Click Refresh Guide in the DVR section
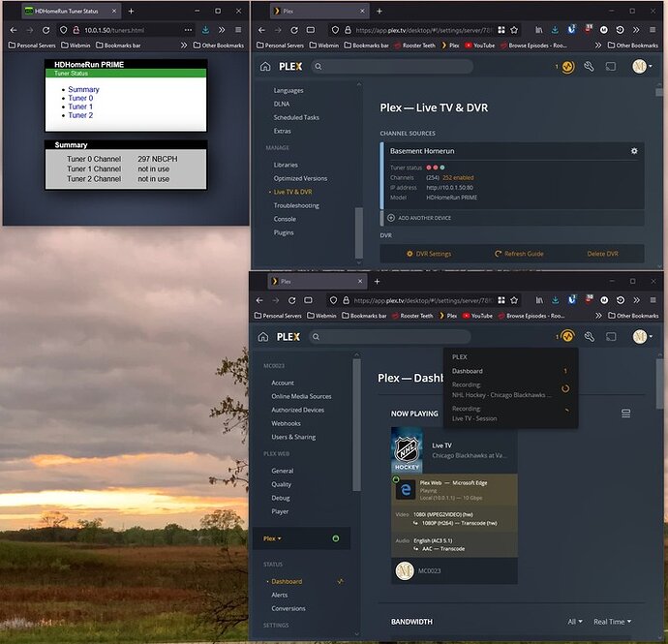Screen dimensions: 668x644 pyautogui.click(x=519, y=254)
